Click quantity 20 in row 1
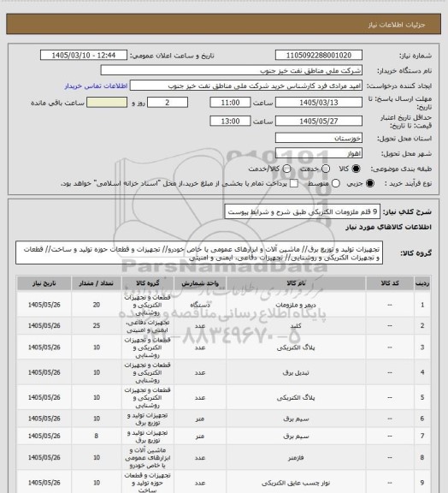448x493 pixels. pyautogui.click(x=97, y=305)
